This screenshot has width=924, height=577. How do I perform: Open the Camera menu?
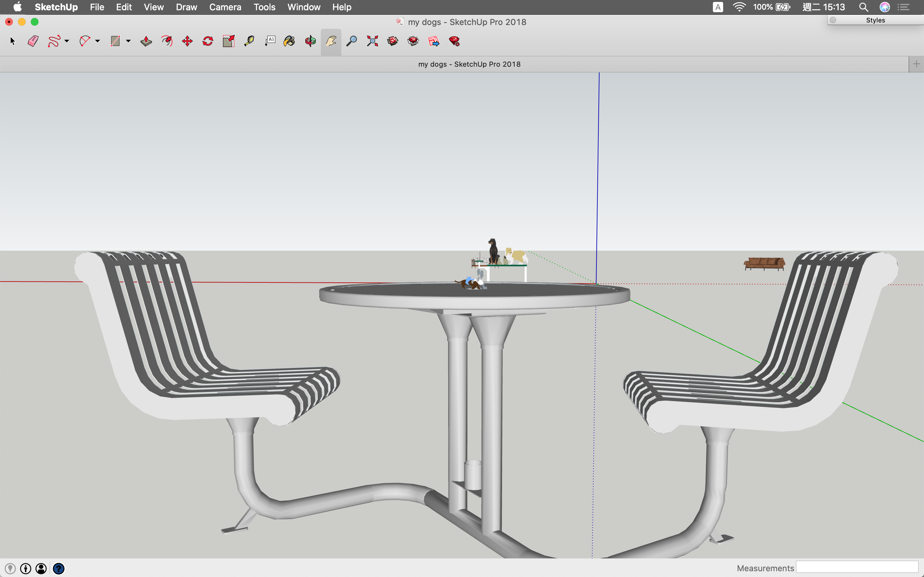(225, 7)
